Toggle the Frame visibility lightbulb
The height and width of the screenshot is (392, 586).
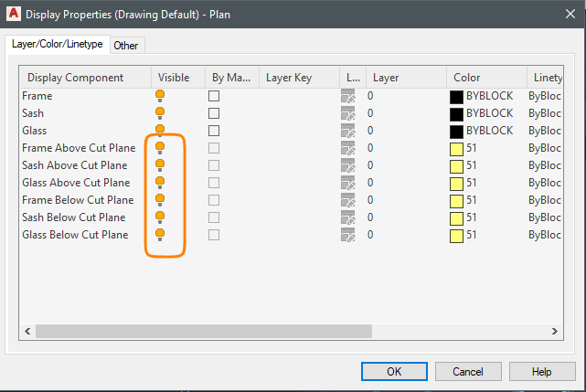click(x=160, y=96)
